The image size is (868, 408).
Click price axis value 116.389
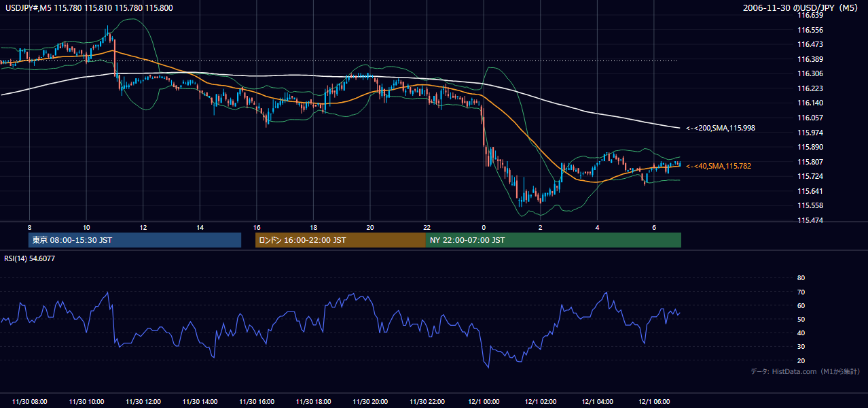pos(810,59)
